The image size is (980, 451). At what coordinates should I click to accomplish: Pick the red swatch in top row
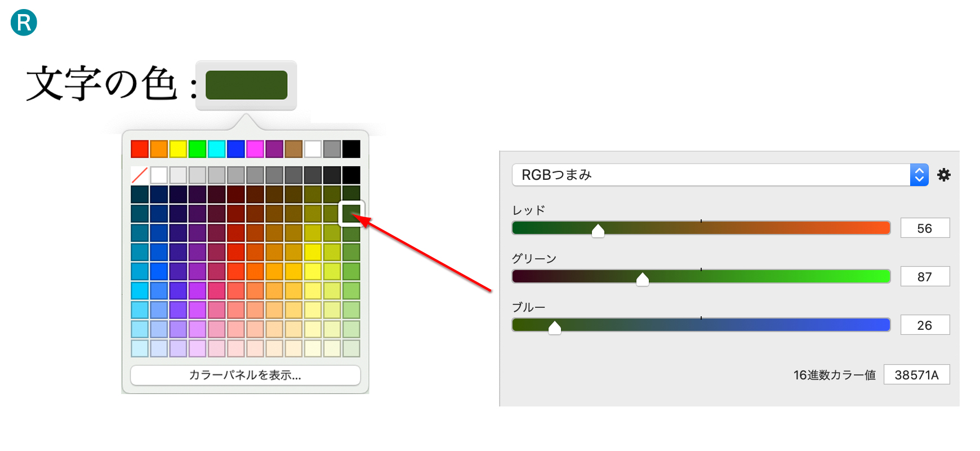click(x=139, y=149)
